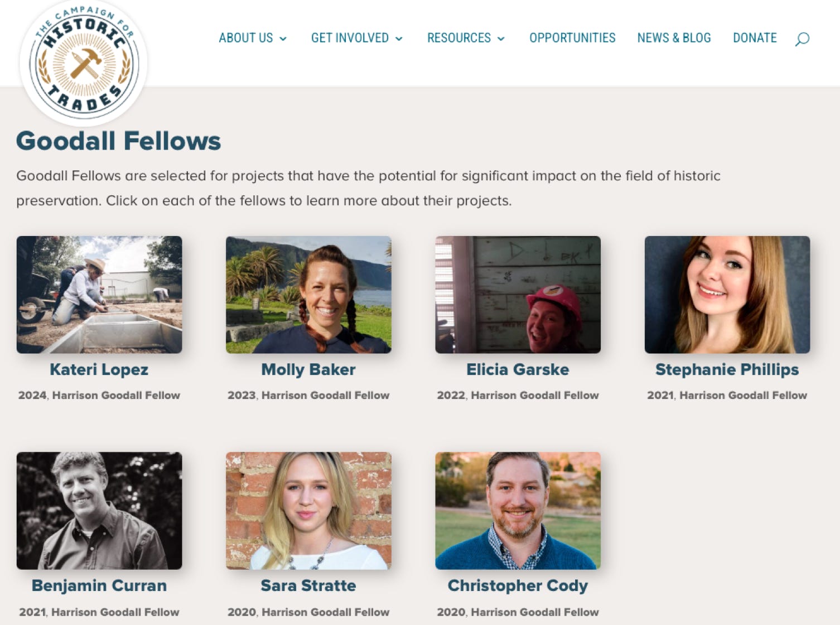Open Stephanie Phillips' portrait thumbnail
The width and height of the screenshot is (840, 625).
tap(727, 295)
